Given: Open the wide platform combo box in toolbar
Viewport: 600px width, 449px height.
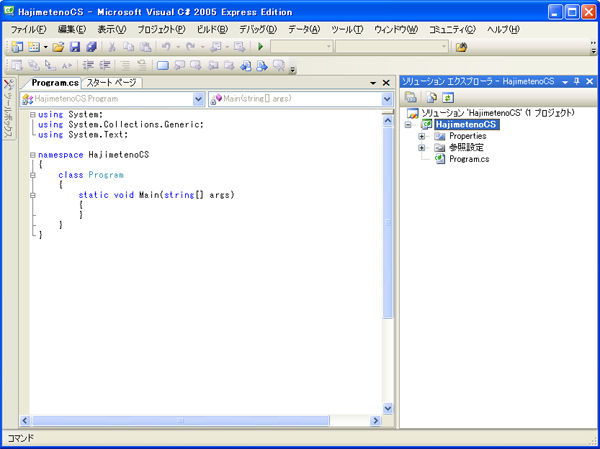Looking at the screenshot, I should click(x=392, y=47).
